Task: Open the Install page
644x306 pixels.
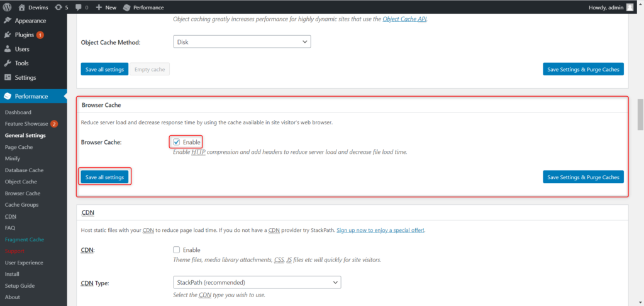Action: [x=12, y=274]
